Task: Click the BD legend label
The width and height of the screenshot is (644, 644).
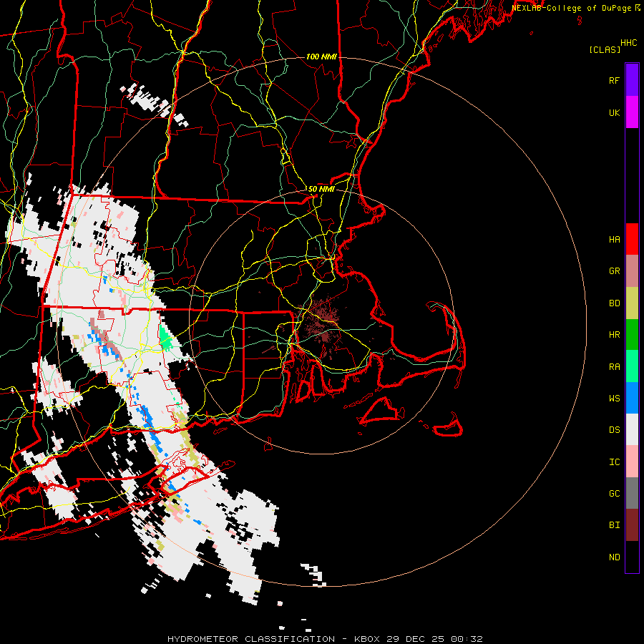Action: 614,303
